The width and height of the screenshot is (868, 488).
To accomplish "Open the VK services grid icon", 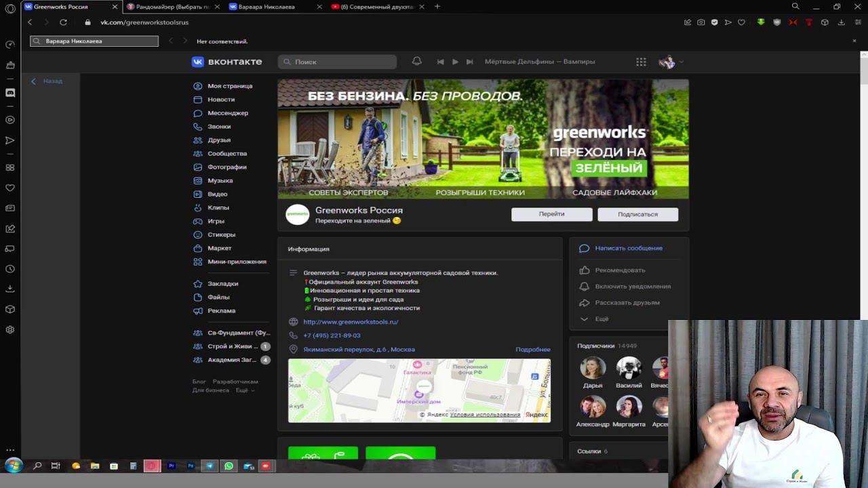I will 641,62.
